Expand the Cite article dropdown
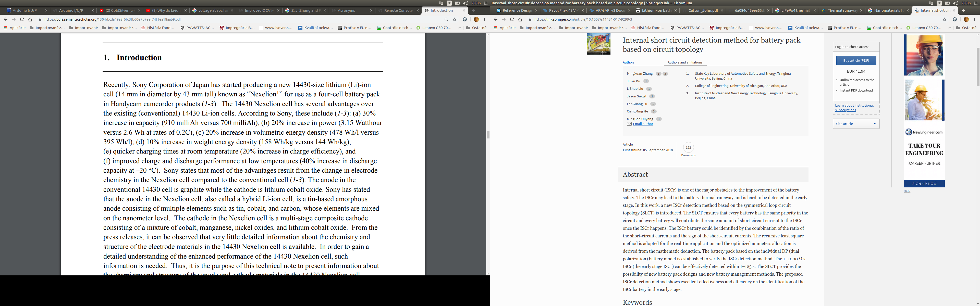Screen dimensions: 980x306 [x=856, y=123]
